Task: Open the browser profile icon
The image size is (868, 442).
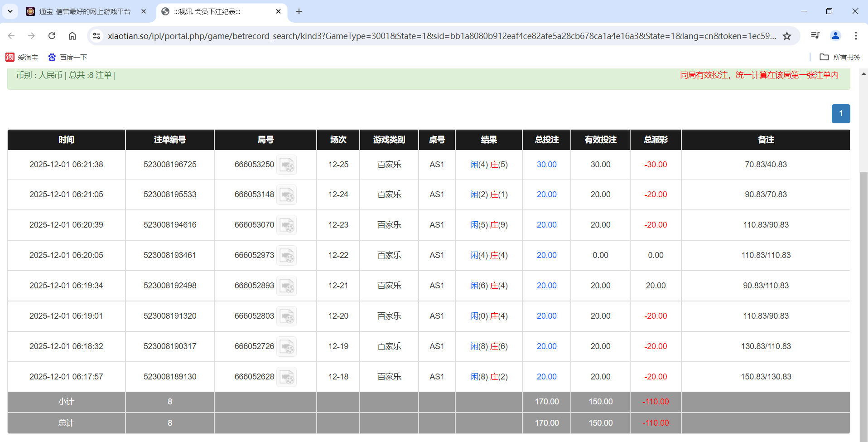Action: tap(835, 36)
